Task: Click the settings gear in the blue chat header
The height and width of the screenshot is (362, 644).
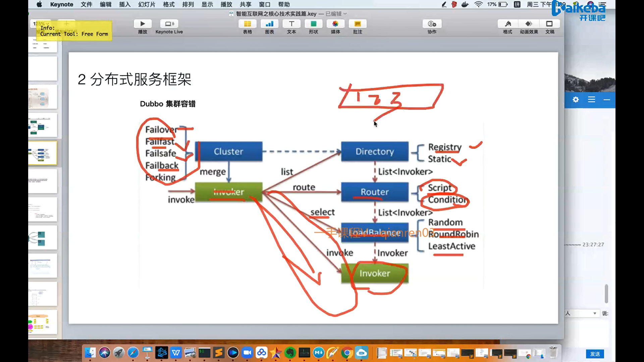Action: click(576, 100)
